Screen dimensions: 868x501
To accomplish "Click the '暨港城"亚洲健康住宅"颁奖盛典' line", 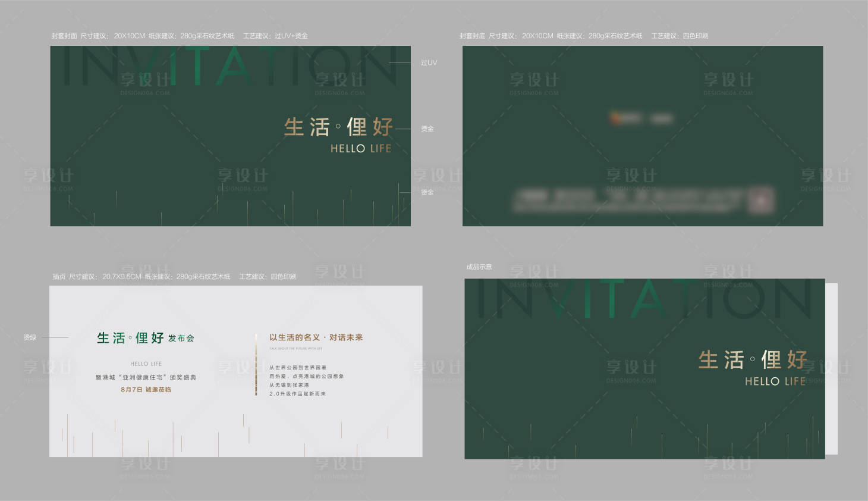I will 146,377.
